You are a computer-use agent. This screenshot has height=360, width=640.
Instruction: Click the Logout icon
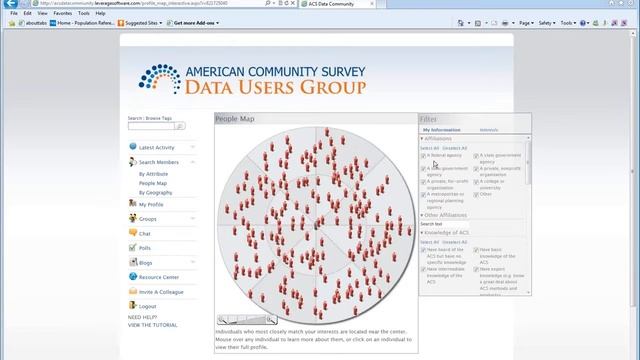click(x=133, y=305)
